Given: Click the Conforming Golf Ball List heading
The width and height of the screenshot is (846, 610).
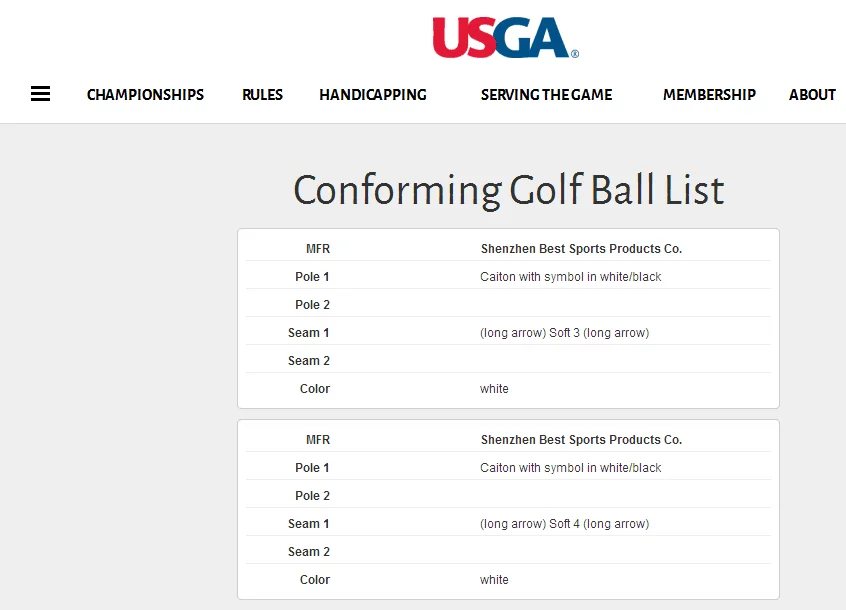Looking at the screenshot, I should pyautogui.click(x=508, y=190).
